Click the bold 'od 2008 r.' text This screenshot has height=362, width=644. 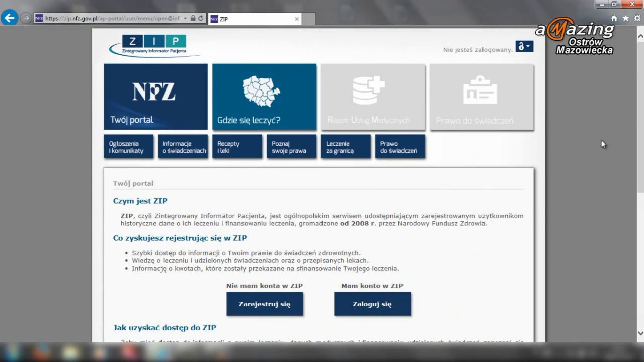click(x=358, y=223)
